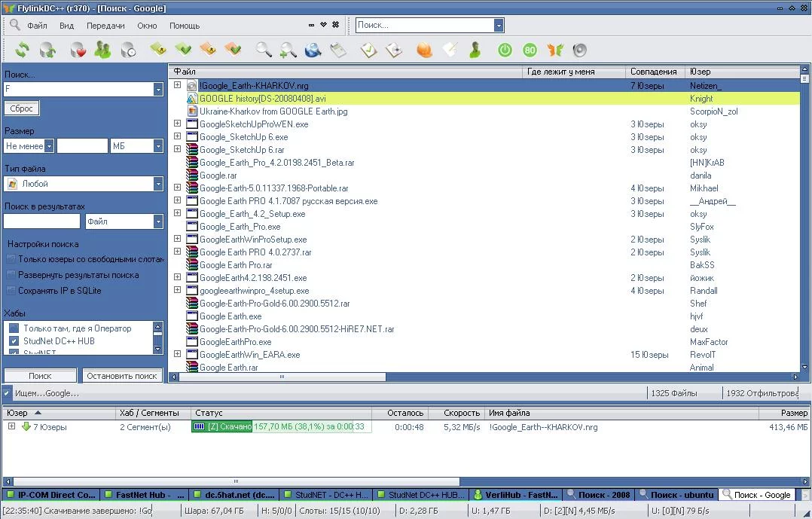
Task: Uncheck the 'StudNet DC++ HUB' hub checkbox
Action: coord(14,341)
